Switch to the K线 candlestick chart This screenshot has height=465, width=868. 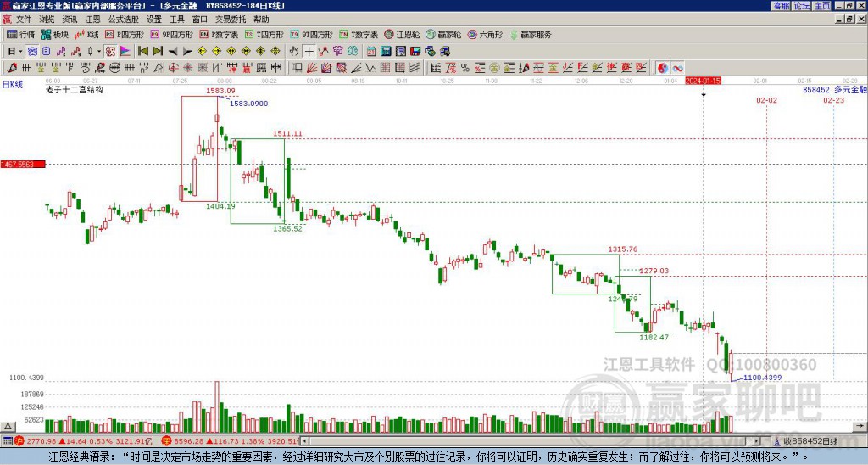coord(87,34)
